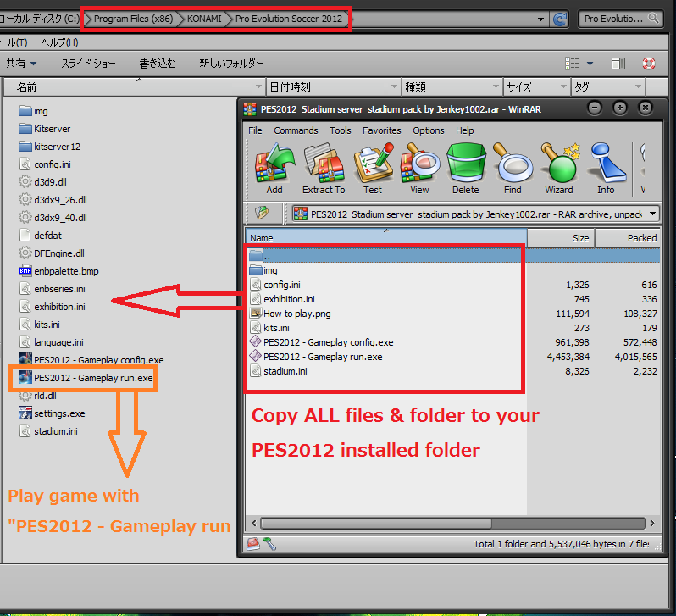Select language.ini in Explorer
The width and height of the screenshot is (676, 616).
(52, 342)
